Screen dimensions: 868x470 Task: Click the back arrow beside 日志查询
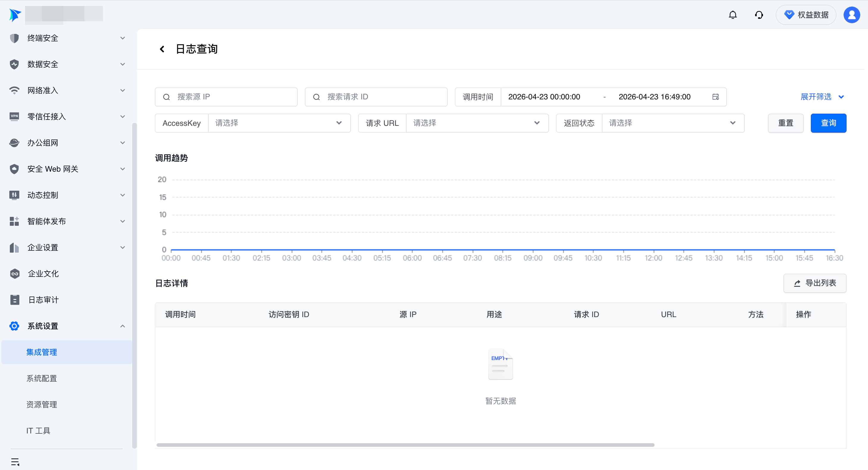click(x=162, y=49)
